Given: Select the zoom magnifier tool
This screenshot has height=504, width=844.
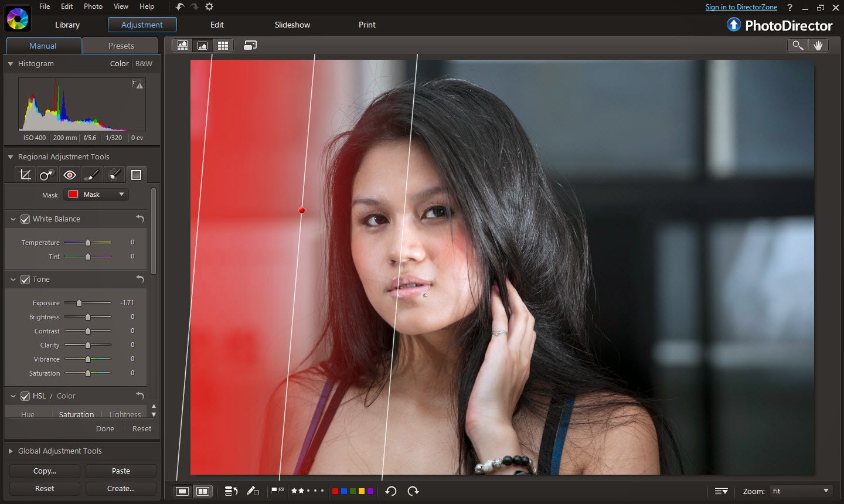Looking at the screenshot, I should coord(798,45).
